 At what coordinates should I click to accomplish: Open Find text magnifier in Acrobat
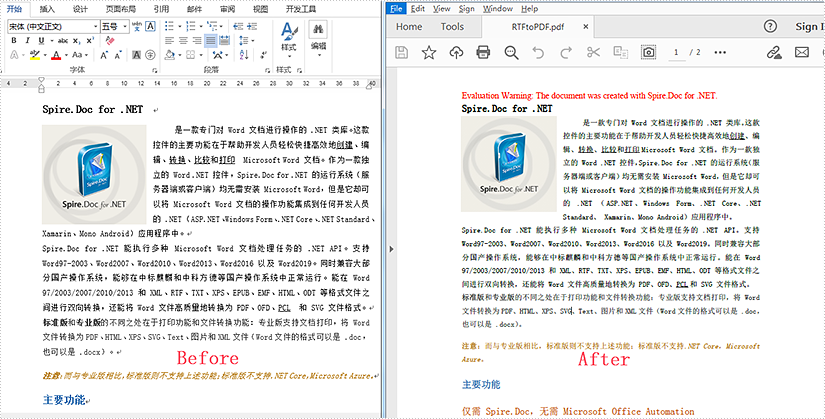tap(511, 52)
